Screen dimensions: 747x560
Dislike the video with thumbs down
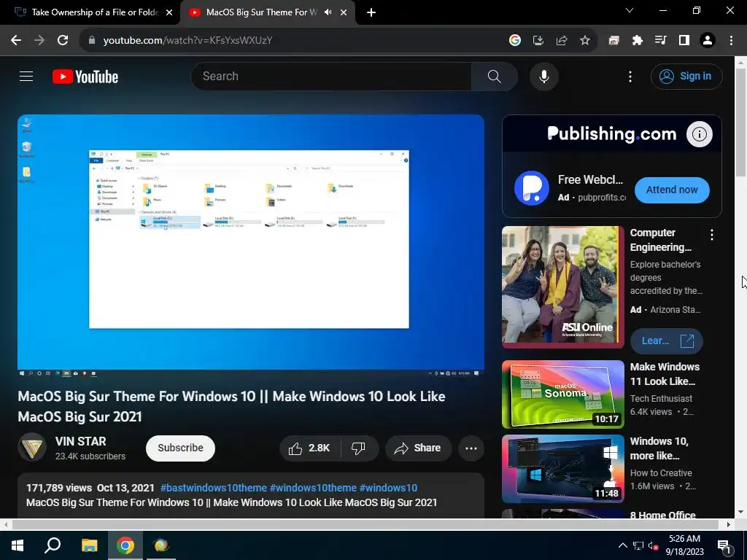click(358, 448)
